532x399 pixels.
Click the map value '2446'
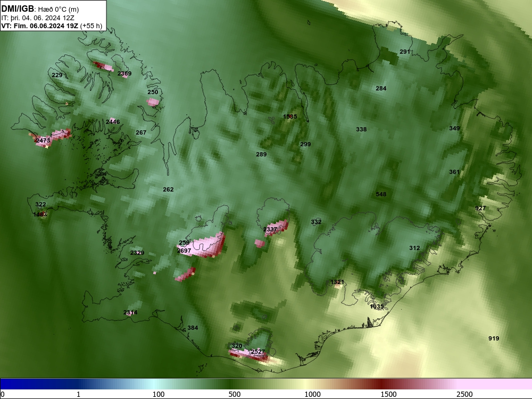pos(113,122)
